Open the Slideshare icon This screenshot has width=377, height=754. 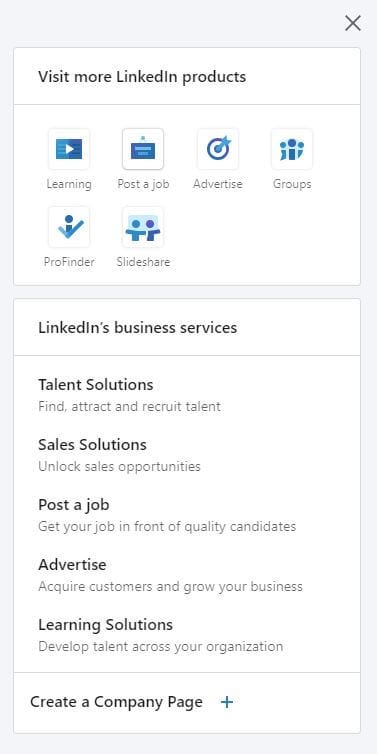pyautogui.click(x=143, y=227)
